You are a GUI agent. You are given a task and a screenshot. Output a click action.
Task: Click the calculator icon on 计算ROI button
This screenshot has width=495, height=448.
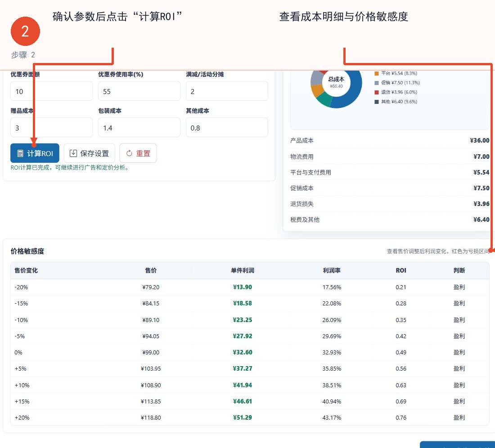pos(20,153)
